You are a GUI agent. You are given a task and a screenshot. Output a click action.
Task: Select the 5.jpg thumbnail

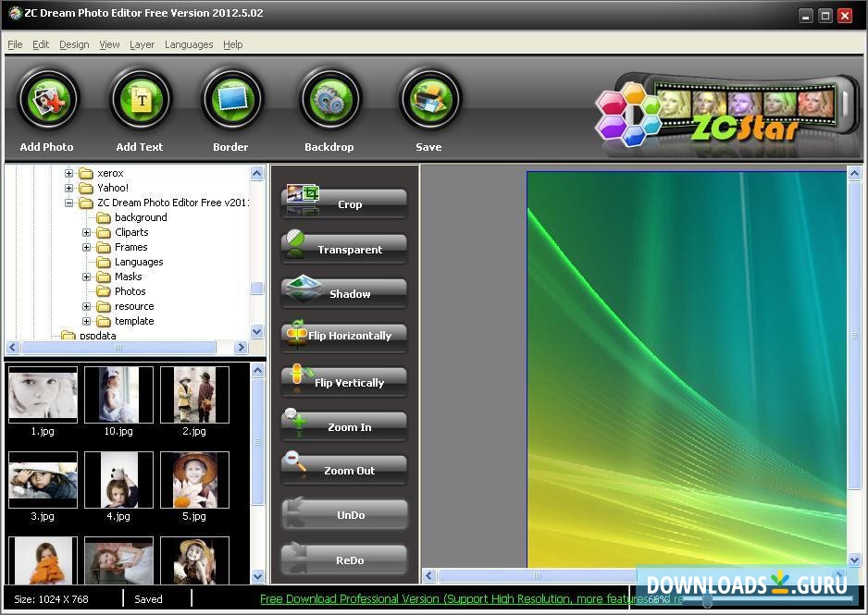pos(193,479)
